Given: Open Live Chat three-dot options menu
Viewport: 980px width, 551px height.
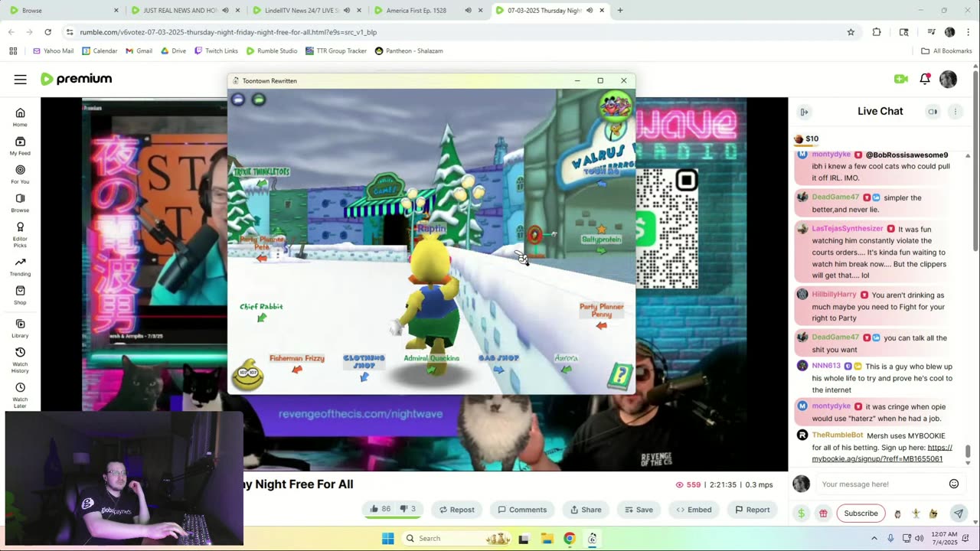Looking at the screenshot, I should (x=955, y=112).
